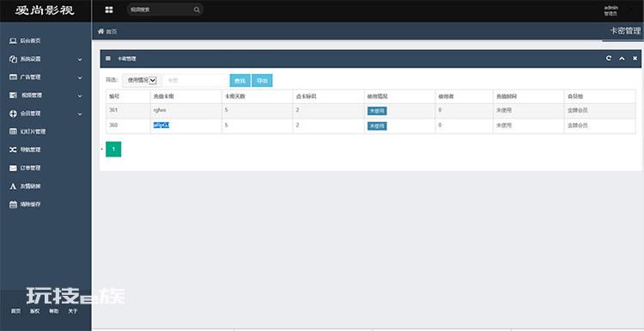Click the 导出 export button
This screenshot has height=331, width=644.
pos(262,81)
